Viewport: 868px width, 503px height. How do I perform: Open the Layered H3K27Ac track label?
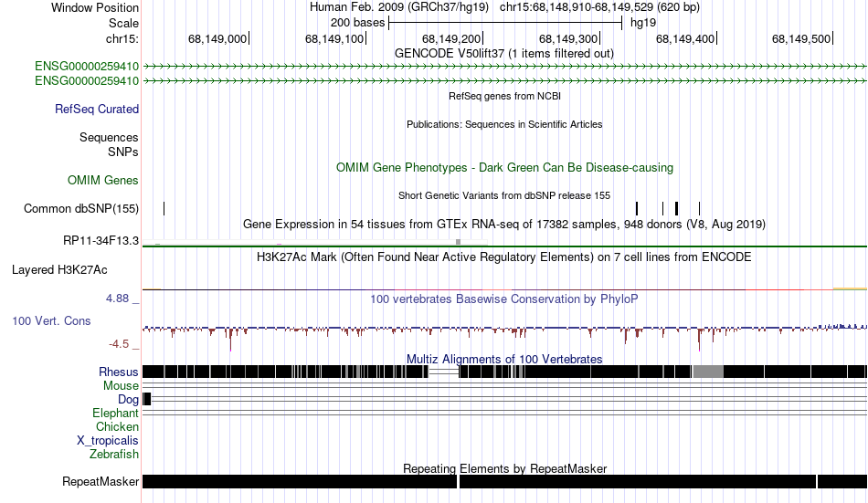tap(59, 270)
